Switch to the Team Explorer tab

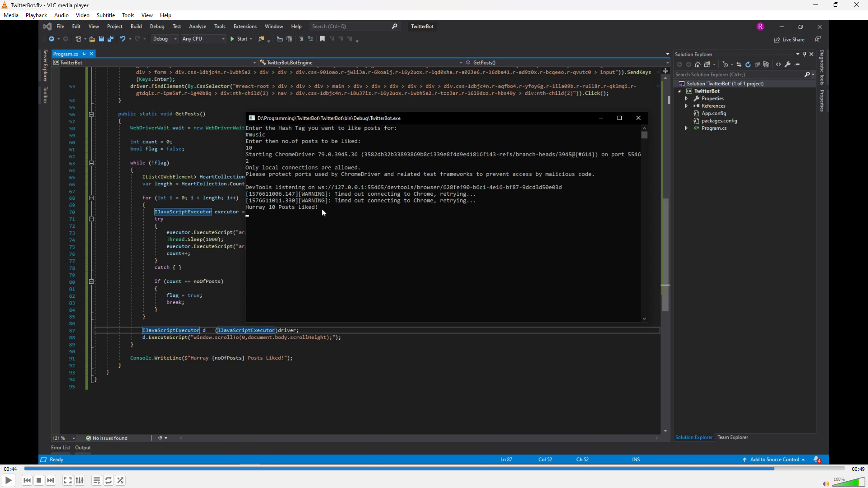[732, 437]
